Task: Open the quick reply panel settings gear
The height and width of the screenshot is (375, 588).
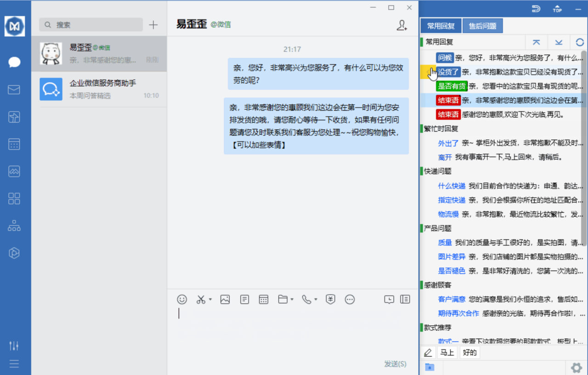Action: point(576,368)
